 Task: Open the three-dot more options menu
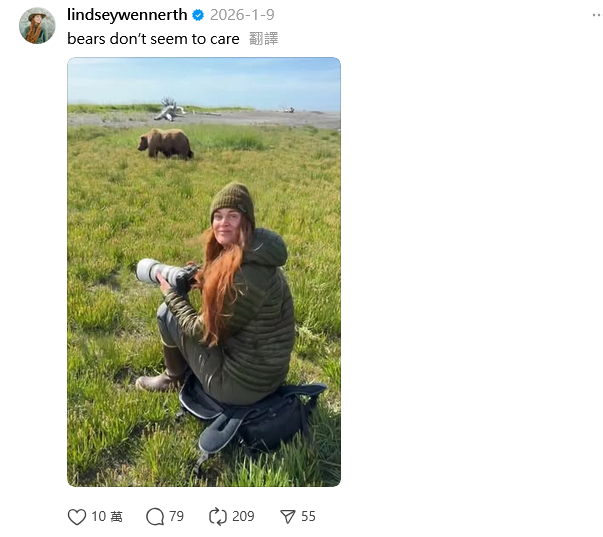596,14
